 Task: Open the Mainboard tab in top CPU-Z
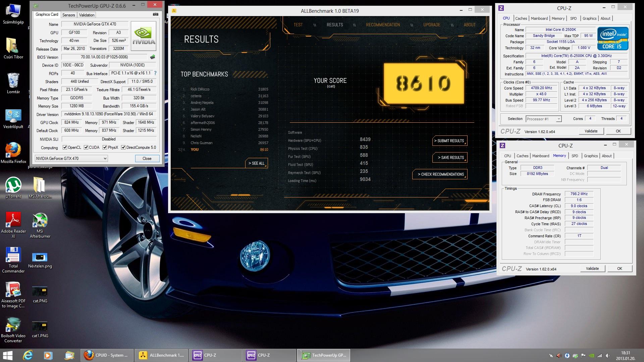pos(539,18)
